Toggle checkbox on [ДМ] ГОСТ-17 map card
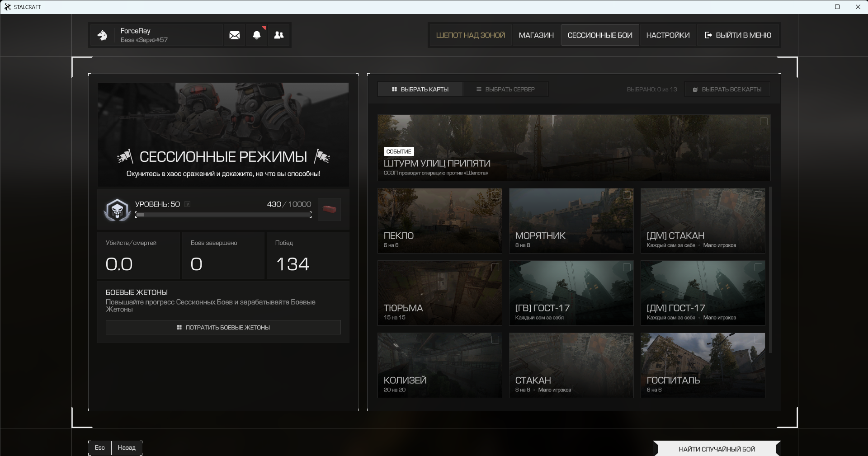The height and width of the screenshot is (456, 868). point(758,268)
